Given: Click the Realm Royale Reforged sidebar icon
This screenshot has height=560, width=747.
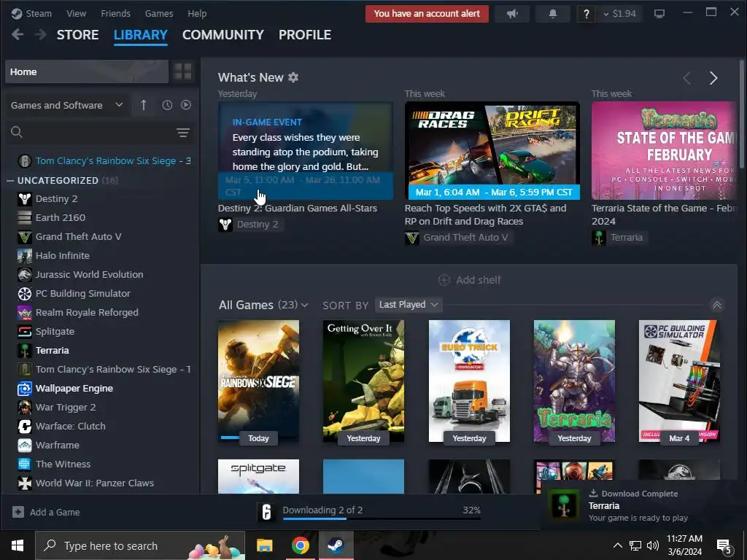Looking at the screenshot, I should tap(25, 313).
